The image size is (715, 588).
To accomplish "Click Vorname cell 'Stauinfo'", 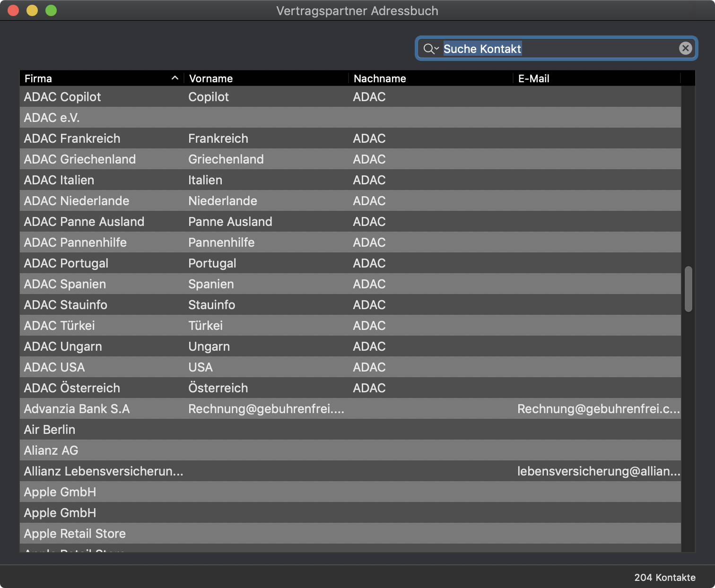I will [x=211, y=305].
